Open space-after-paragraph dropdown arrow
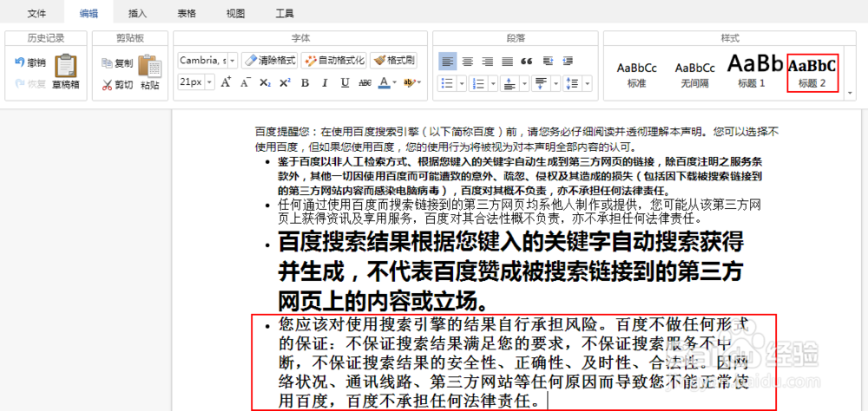 tap(556, 83)
